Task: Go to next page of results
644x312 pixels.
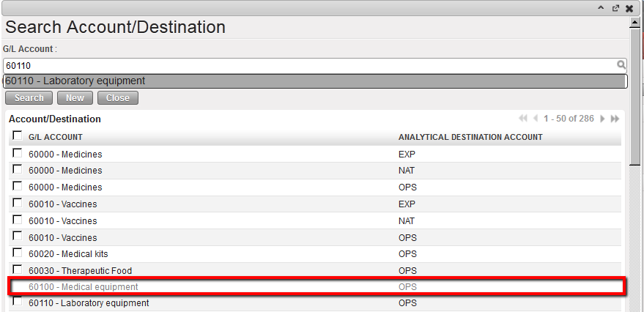Action: (x=603, y=119)
